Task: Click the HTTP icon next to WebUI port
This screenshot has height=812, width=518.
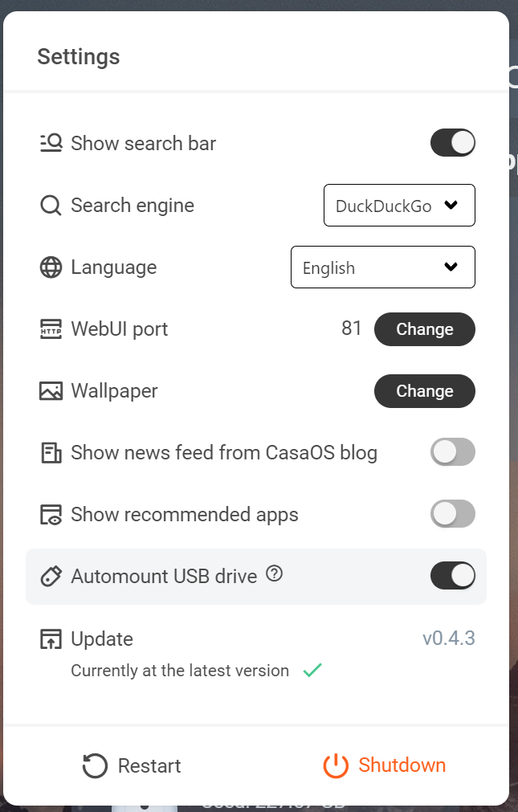Action: point(51,328)
